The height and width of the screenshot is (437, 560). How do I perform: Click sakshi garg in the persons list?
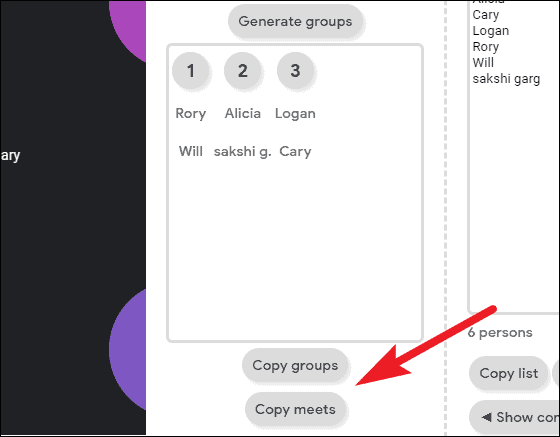coord(506,79)
